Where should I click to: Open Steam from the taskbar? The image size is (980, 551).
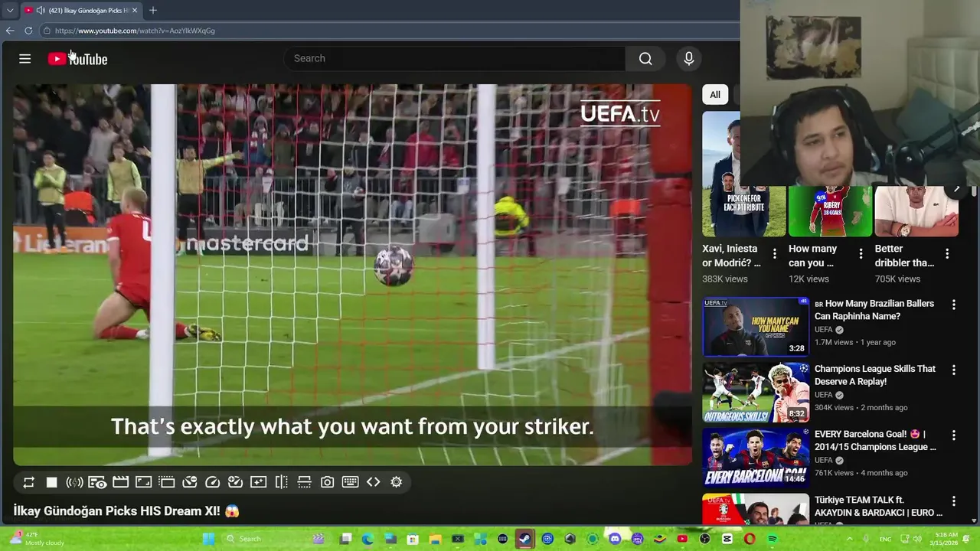[525, 539]
